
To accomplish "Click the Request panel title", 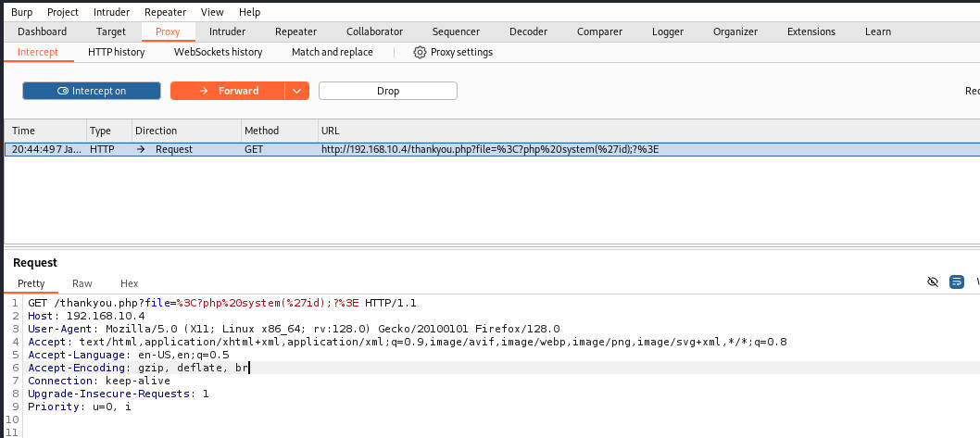I will (35, 262).
